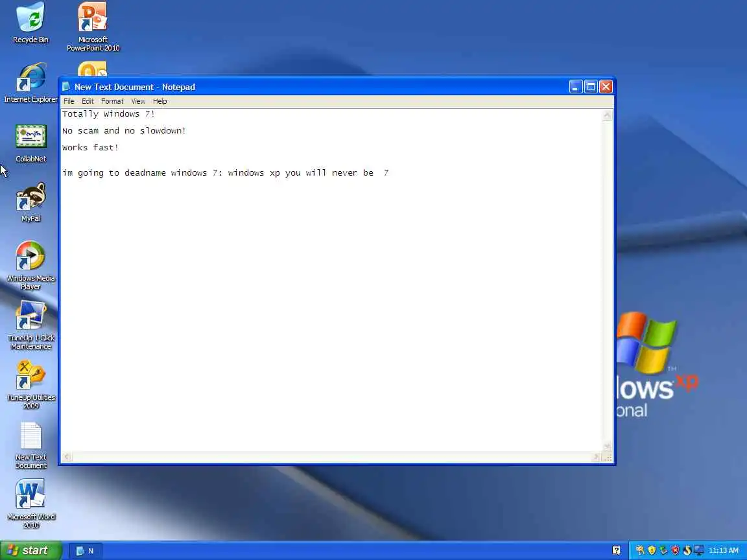Close the Notepad window
The width and height of the screenshot is (747, 560).
[x=606, y=87]
